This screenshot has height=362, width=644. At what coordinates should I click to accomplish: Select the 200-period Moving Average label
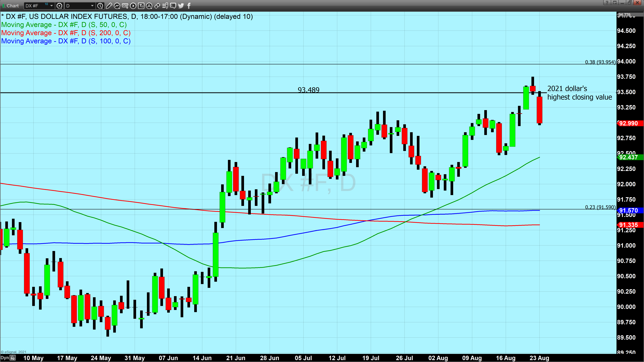click(x=66, y=33)
